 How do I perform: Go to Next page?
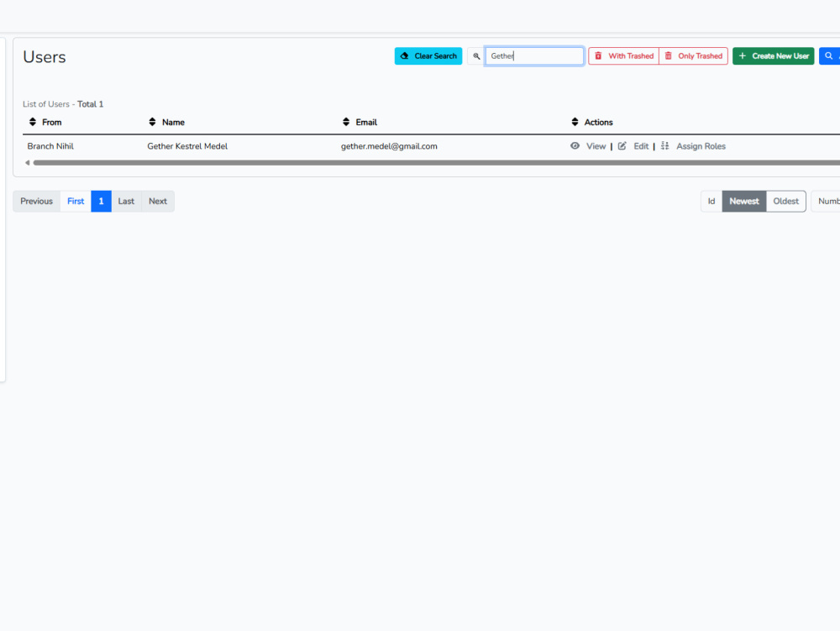pos(158,202)
